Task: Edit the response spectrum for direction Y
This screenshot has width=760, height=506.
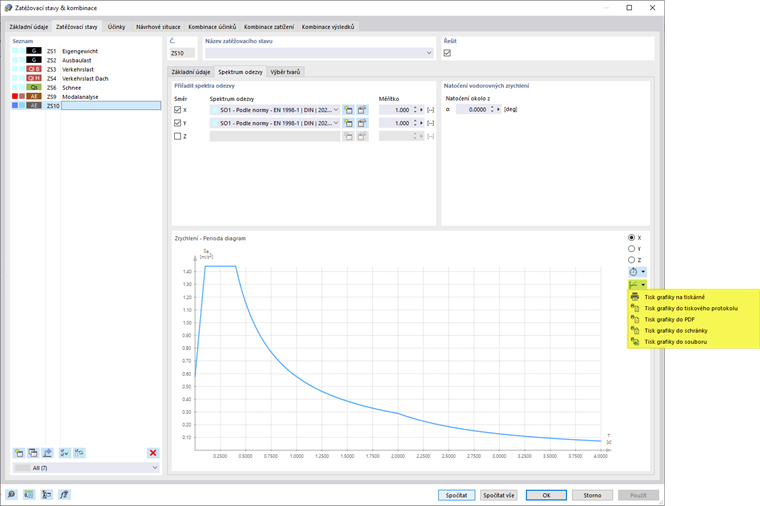Action: tap(362, 123)
